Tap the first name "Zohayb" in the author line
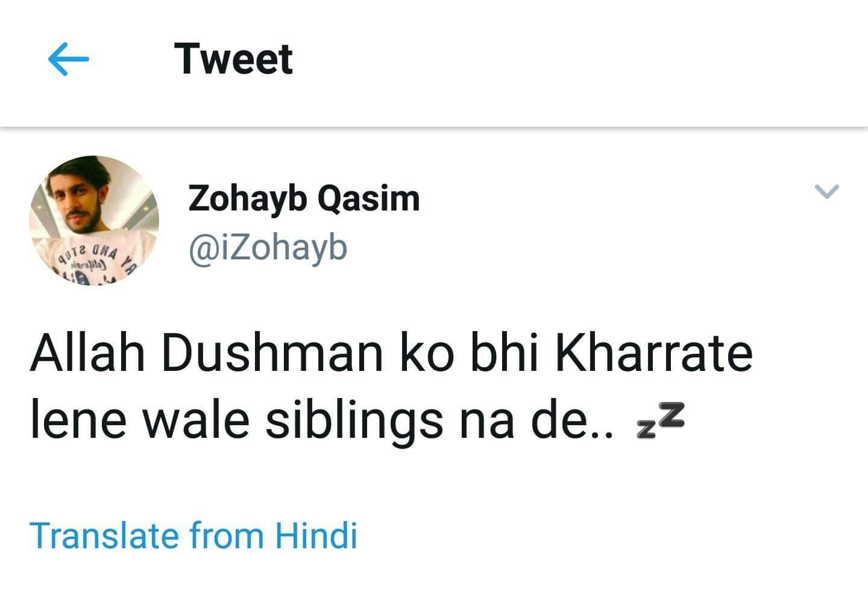The width and height of the screenshot is (868, 591). [x=247, y=198]
